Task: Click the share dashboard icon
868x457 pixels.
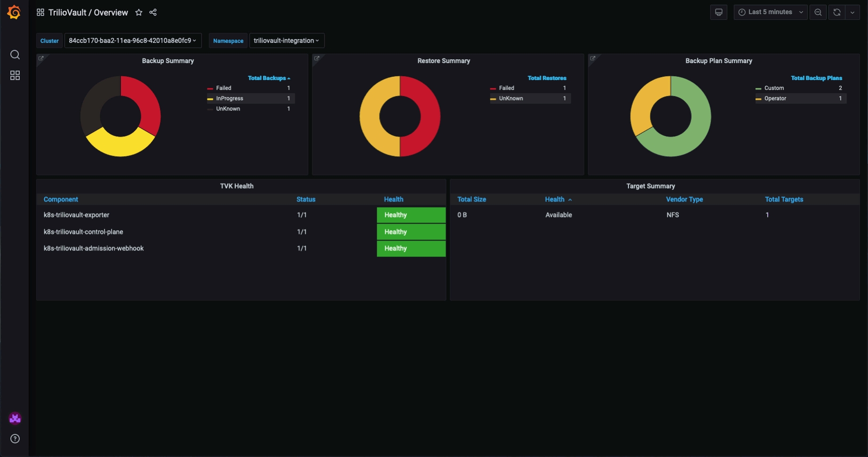Action: 153,13
